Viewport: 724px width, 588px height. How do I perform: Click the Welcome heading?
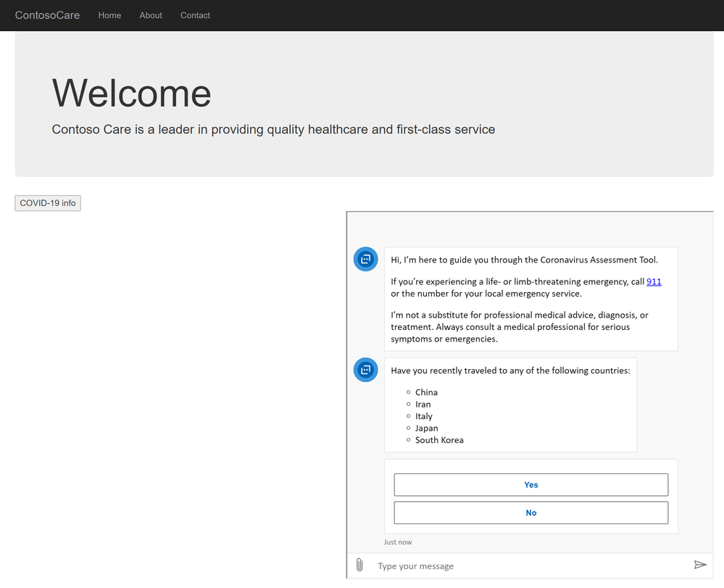(132, 93)
